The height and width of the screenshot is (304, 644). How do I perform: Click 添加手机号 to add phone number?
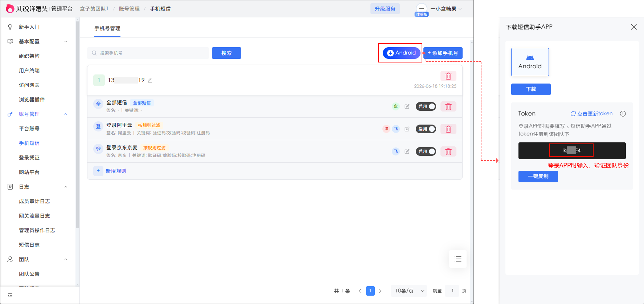point(443,53)
